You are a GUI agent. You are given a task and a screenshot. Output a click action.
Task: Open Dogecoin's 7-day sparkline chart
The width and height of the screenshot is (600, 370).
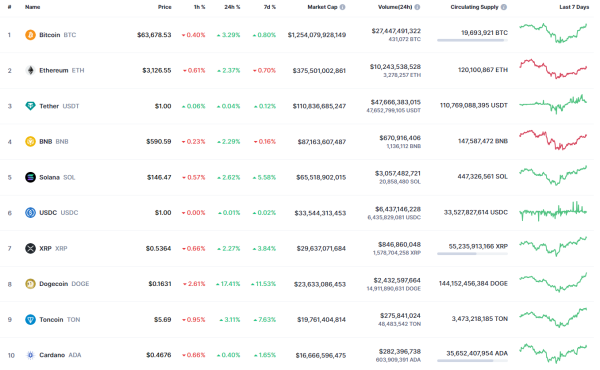(553, 282)
